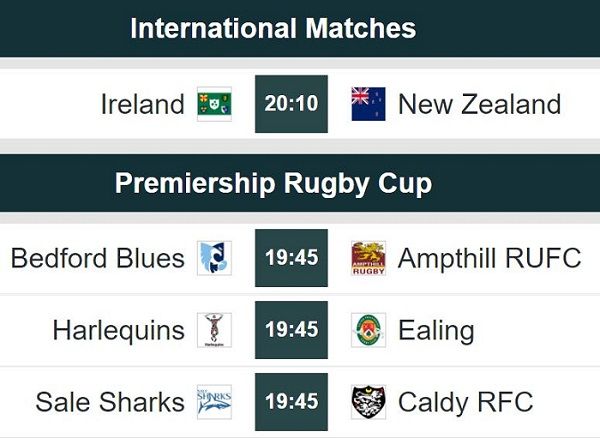Click the Ireland team crest icon
Screen dimensions: 600x438
pyautogui.click(x=214, y=104)
